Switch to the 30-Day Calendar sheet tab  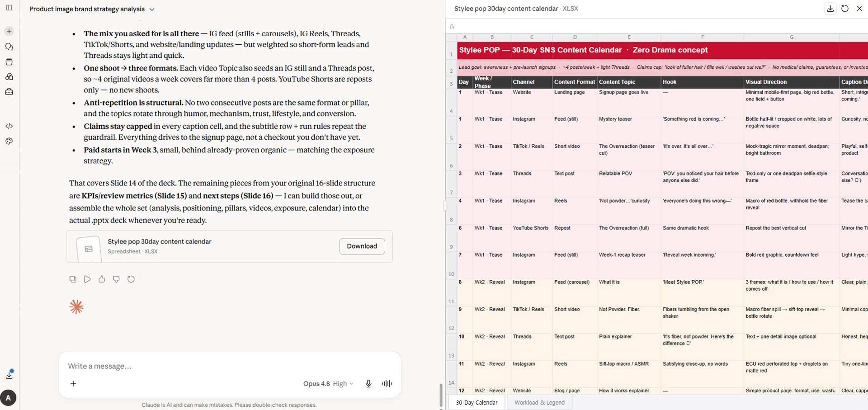(476, 402)
